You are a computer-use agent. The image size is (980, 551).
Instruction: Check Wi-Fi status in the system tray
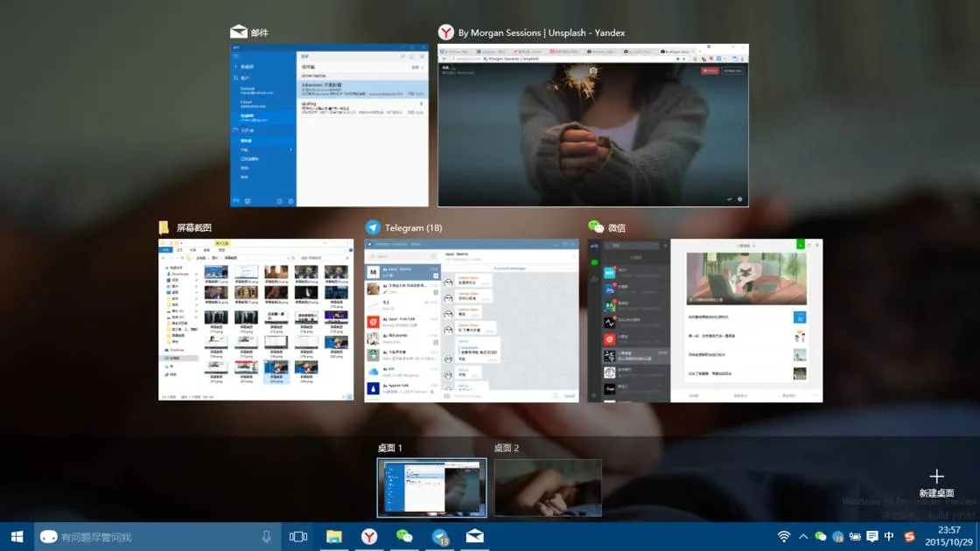click(x=783, y=537)
